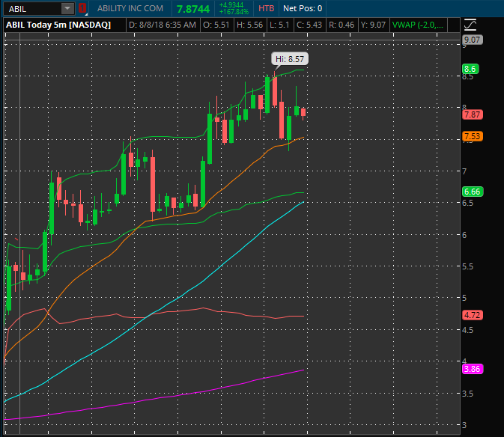
Task: Click the low value L: 5.1
Action: [279, 25]
